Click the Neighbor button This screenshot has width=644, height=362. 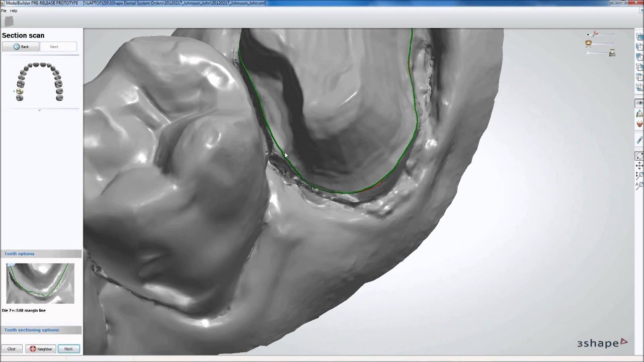tap(41, 349)
